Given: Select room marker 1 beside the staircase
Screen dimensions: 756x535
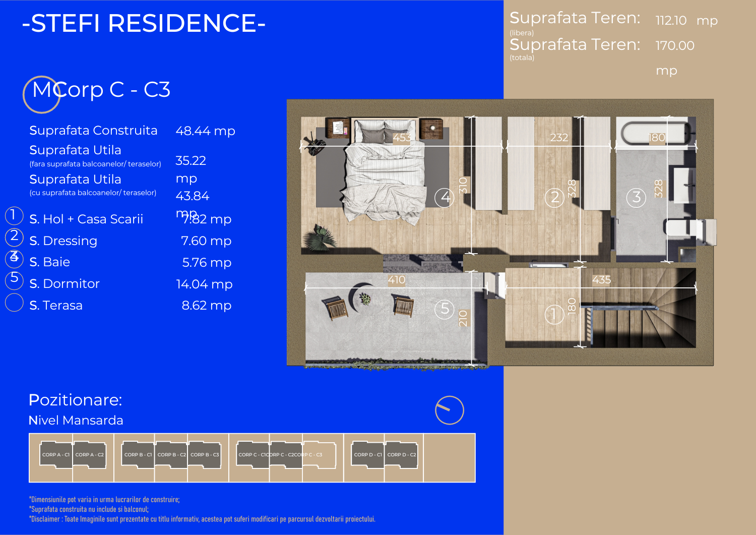Looking at the screenshot, I should pos(554,314).
